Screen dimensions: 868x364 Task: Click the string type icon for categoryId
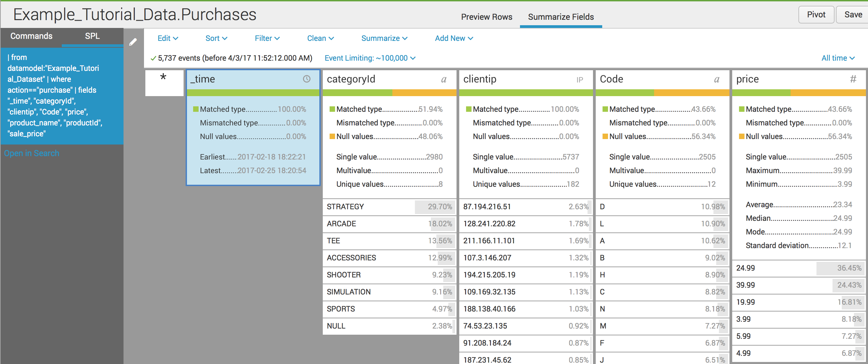pyautogui.click(x=444, y=80)
